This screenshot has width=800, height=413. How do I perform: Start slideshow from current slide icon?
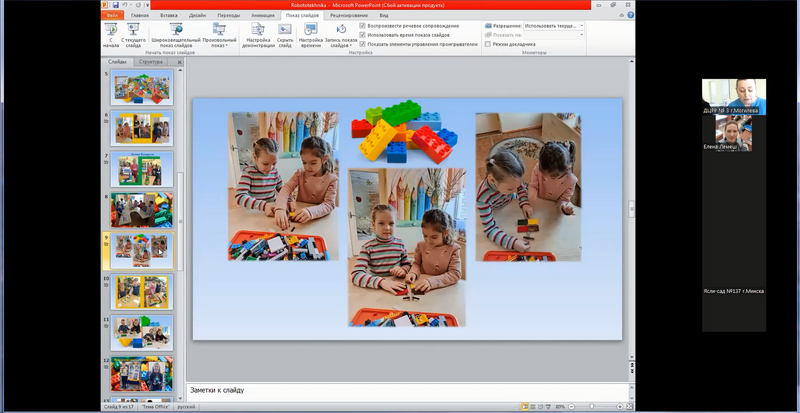(133, 35)
